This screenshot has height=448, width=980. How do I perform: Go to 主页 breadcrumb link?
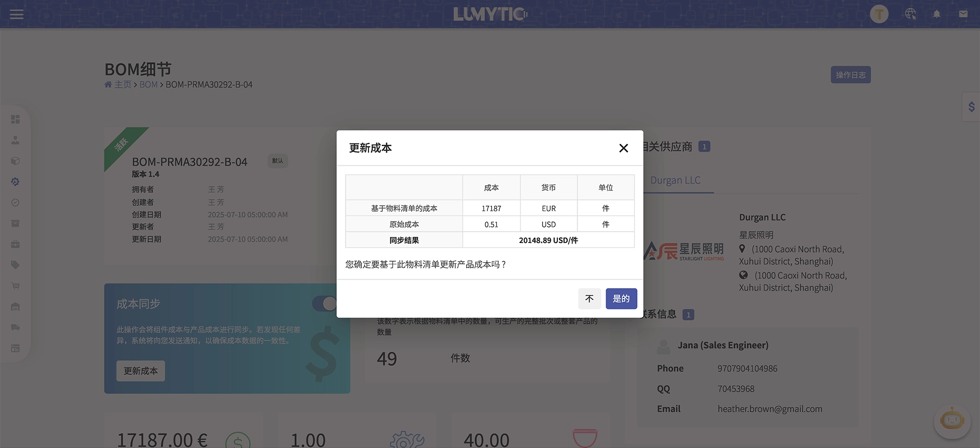pos(123,85)
